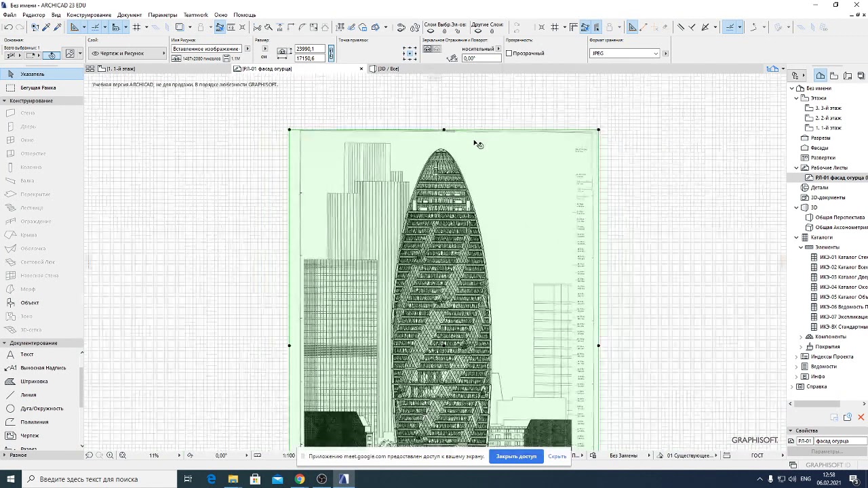Click the Undo arrow icon

8,27
